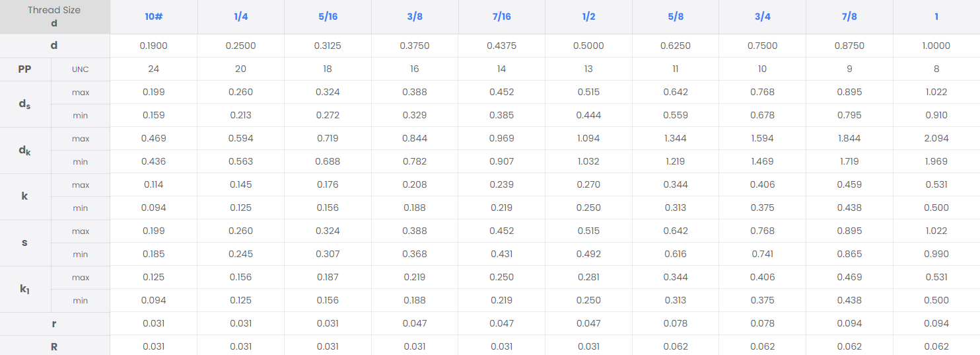Viewport: 980px width, 355px height.
Task: Click the column header for size 1
Action: tap(936, 17)
